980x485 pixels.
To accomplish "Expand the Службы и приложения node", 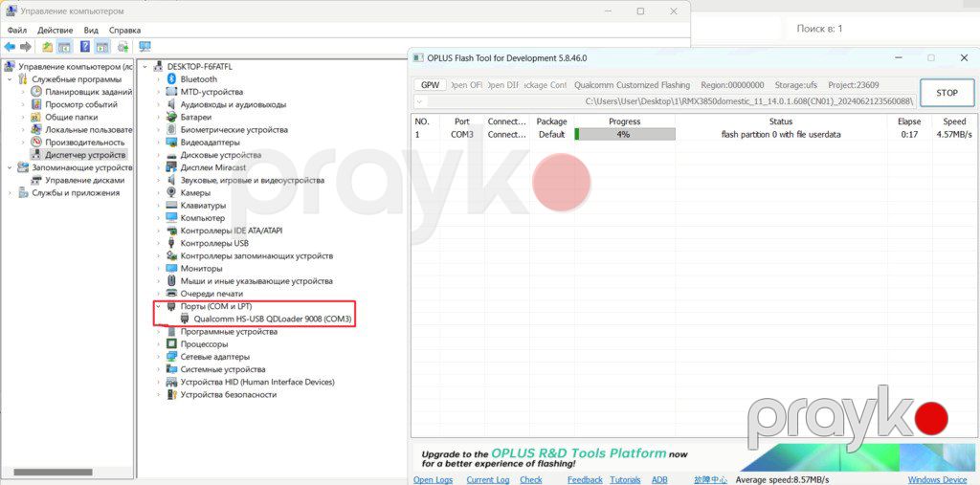I will (x=10, y=193).
